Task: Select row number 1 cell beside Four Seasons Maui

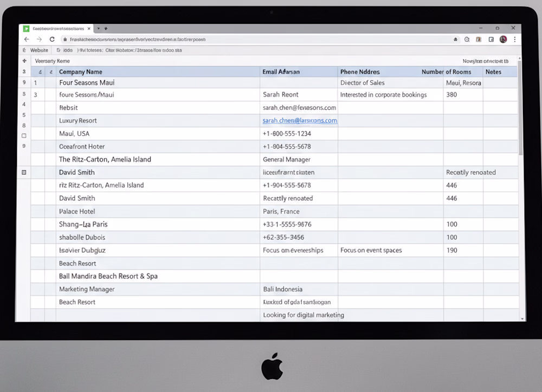Action: 38,83
